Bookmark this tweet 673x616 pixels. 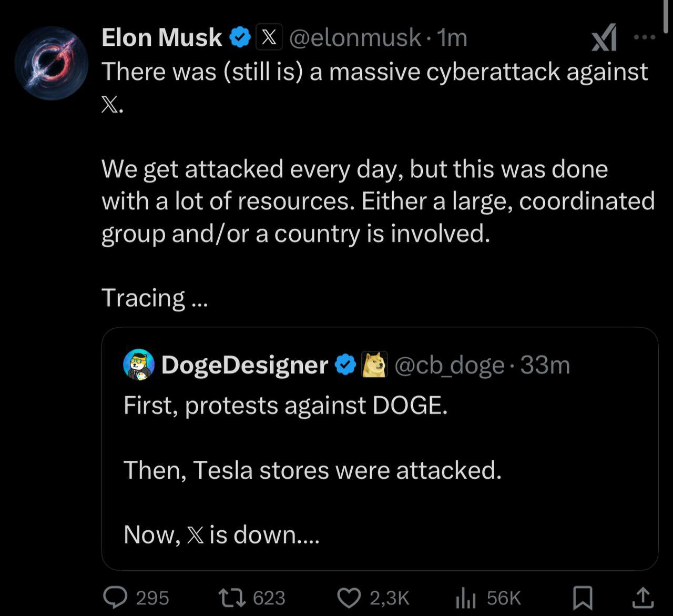[x=583, y=598]
